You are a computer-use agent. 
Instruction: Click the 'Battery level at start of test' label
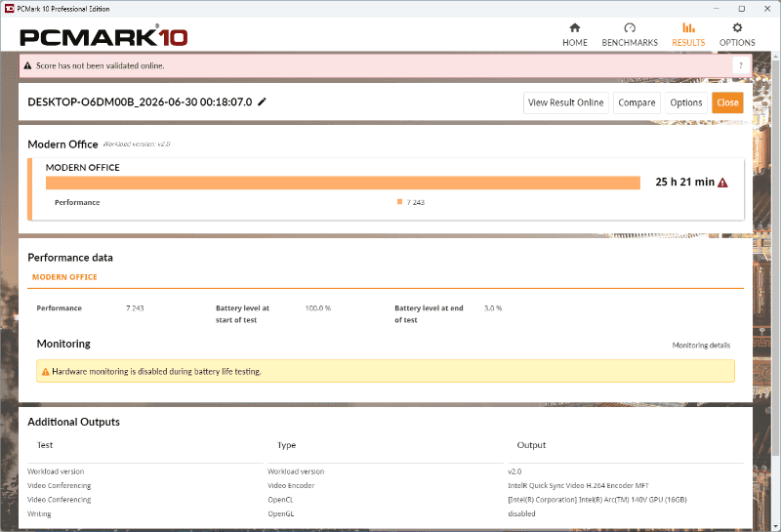pos(242,314)
